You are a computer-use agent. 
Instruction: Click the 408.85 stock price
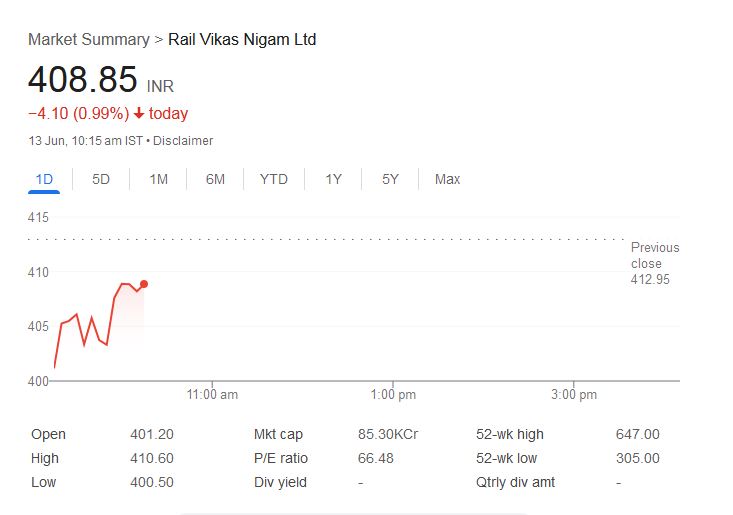(x=82, y=80)
